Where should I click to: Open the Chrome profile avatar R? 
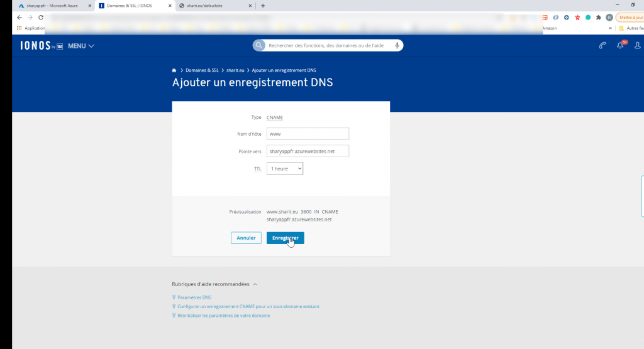(x=609, y=17)
